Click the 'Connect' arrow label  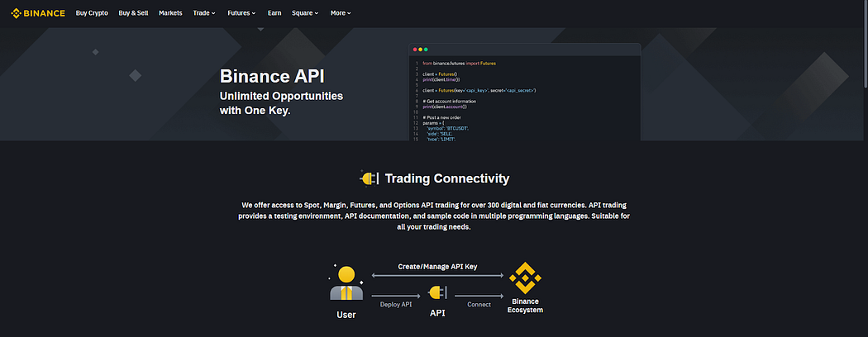click(479, 304)
